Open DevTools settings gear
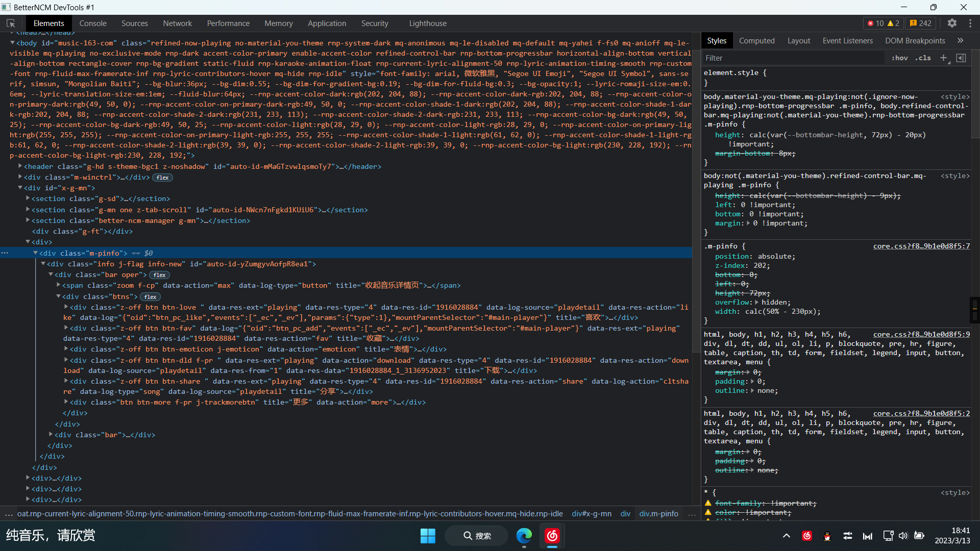This screenshot has width=980, height=551. [952, 23]
